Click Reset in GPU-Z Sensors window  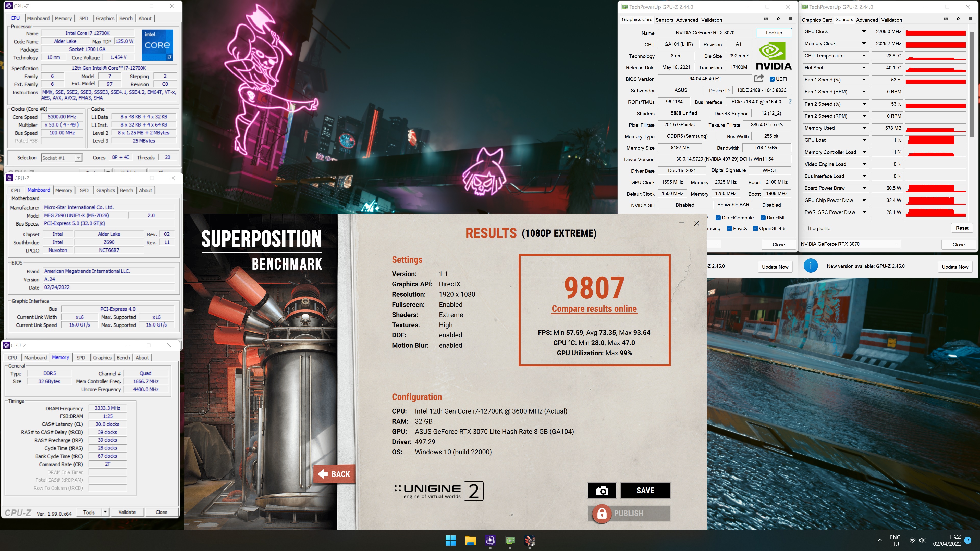tap(962, 228)
